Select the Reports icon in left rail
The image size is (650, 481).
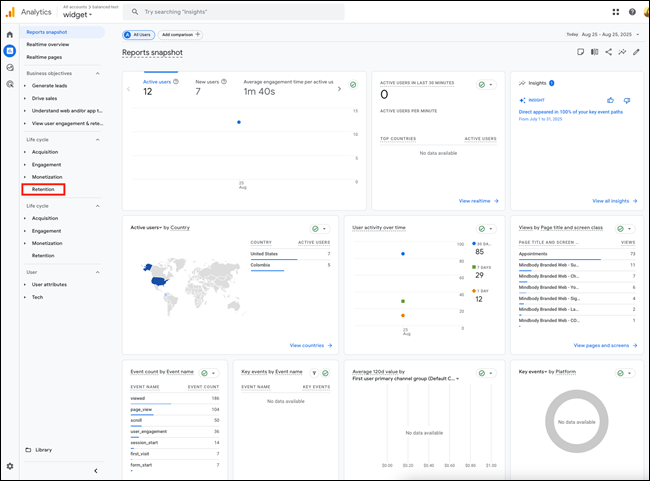pos(10,51)
